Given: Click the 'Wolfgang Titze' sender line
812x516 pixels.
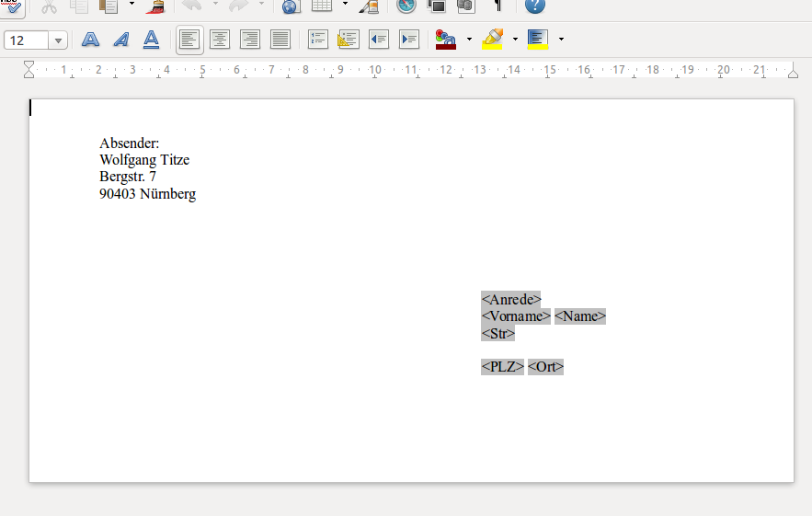Looking at the screenshot, I should pyautogui.click(x=144, y=159).
